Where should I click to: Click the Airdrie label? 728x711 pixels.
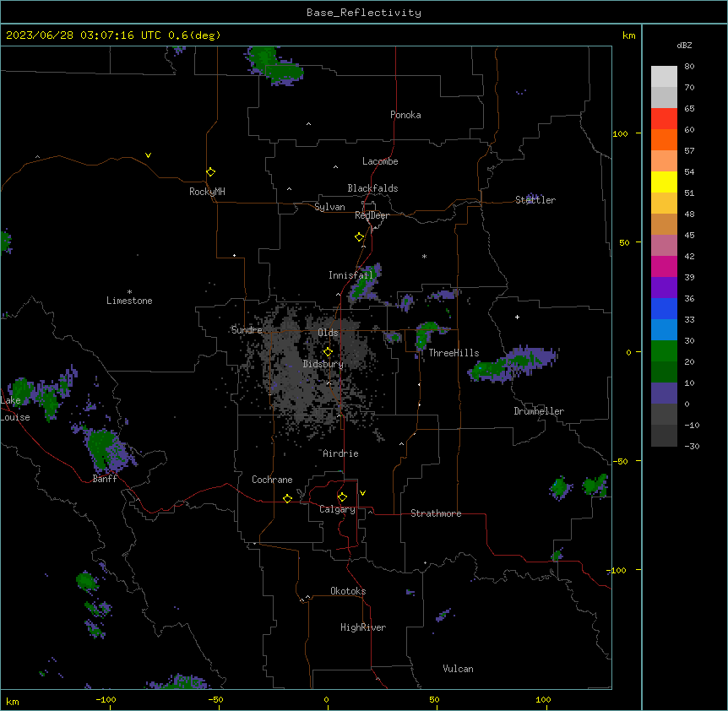click(x=340, y=453)
